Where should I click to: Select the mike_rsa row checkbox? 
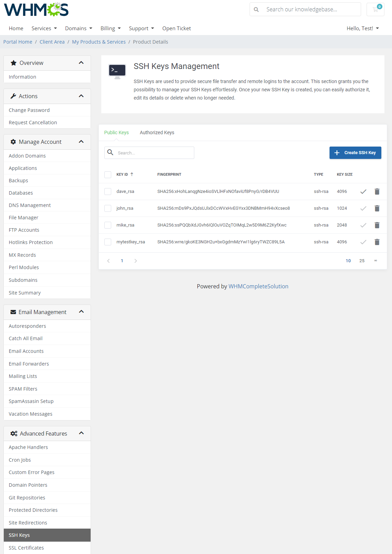click(108, 225)
